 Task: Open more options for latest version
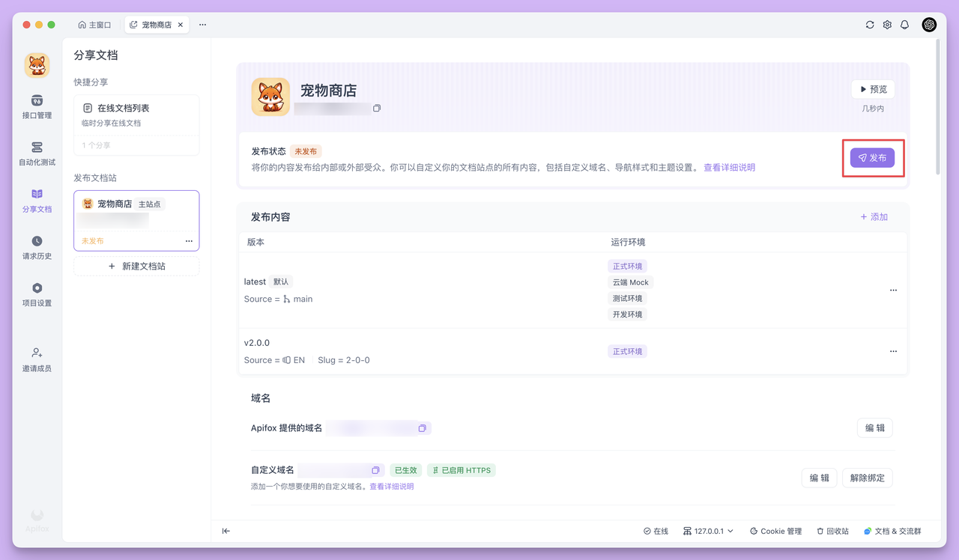pyautogui.click(x=893, y=290)
